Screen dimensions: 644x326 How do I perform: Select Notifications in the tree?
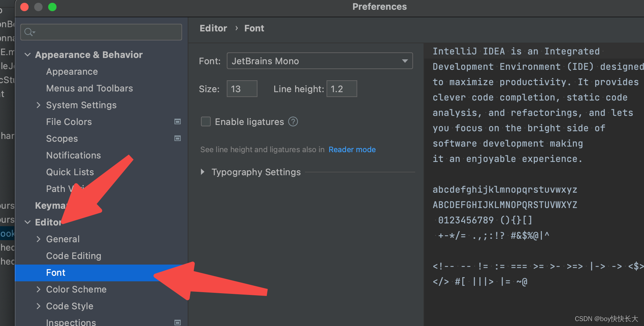(73, 155)
